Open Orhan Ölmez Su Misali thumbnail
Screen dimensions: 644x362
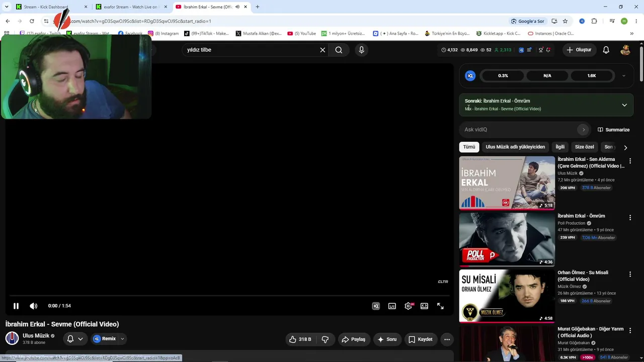tap(507, 296)
